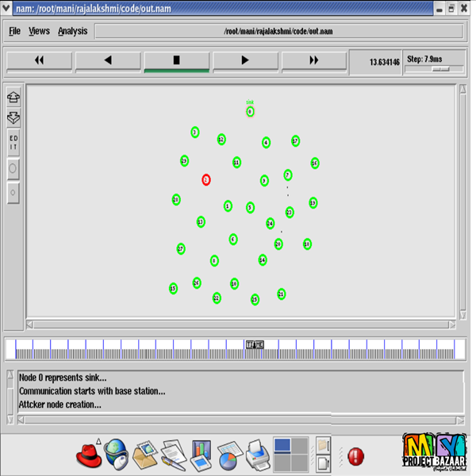Select node 15 in the topology
The image size is (476, 476).
173,288
